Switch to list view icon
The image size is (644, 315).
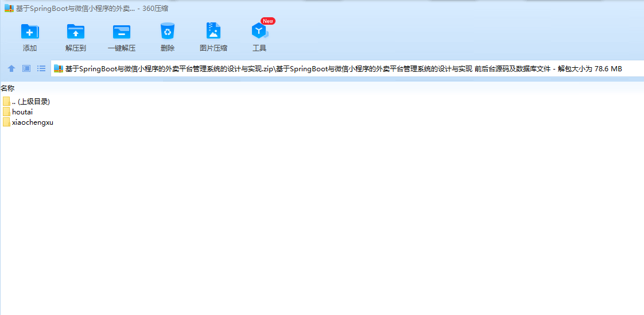click(x=41, y=68)
